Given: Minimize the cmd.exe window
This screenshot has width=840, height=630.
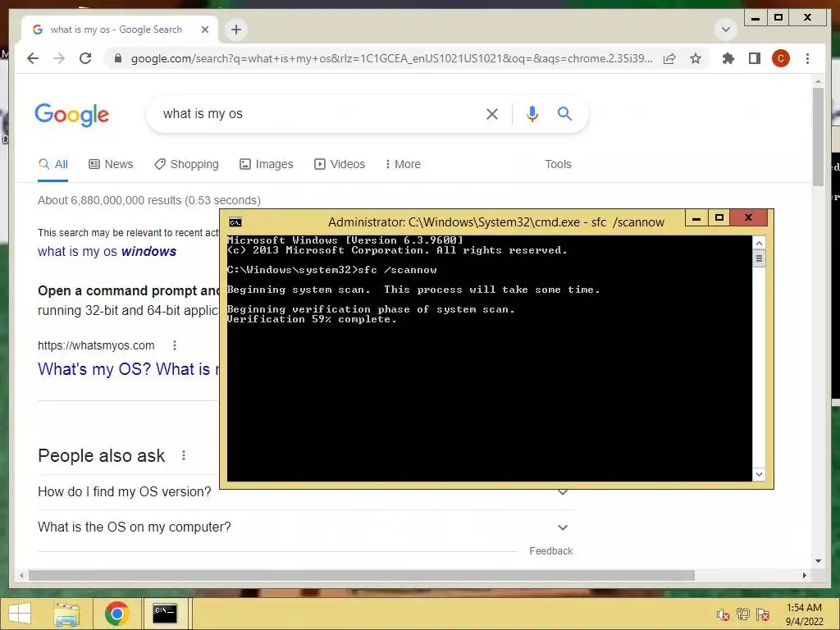Looking at the screenshot, I should [696, 218].
